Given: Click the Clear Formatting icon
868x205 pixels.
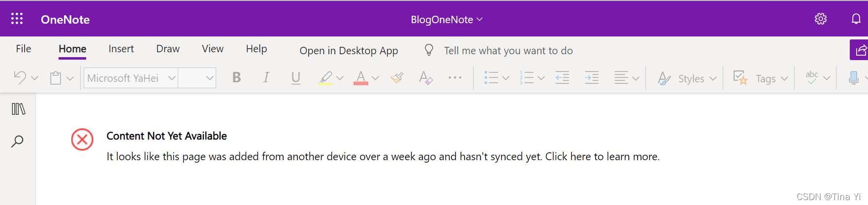Looking at the screenshot, I should tap(426, 78).
